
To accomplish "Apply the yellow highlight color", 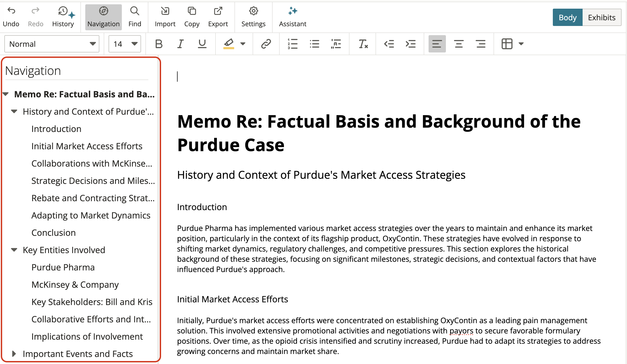I will tap(228, 44).
